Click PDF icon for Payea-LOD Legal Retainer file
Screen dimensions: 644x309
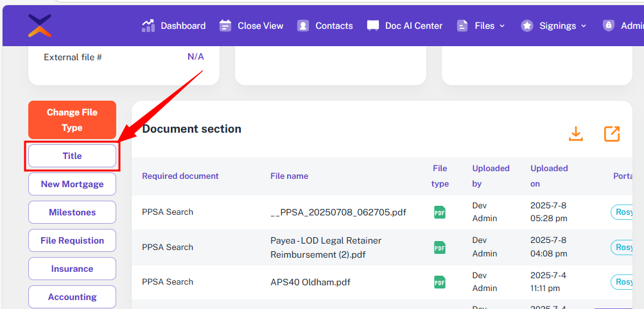coord(439,247)
